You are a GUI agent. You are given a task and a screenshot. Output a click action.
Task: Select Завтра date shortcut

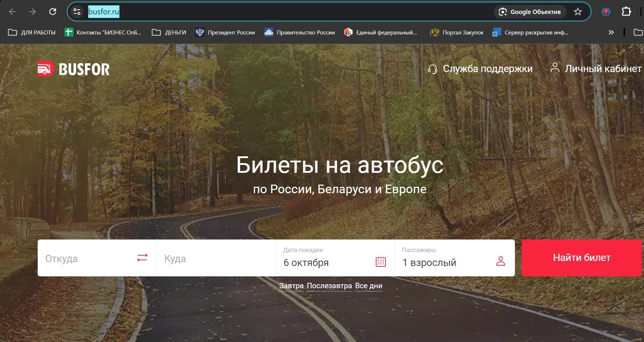(292, 286)
